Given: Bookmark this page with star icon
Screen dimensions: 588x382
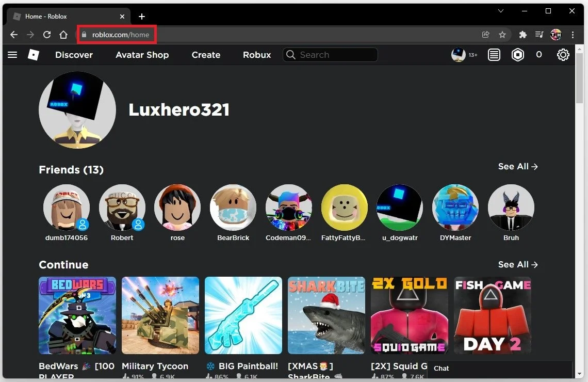Looking at the screenshot, I should pos(502,35).
